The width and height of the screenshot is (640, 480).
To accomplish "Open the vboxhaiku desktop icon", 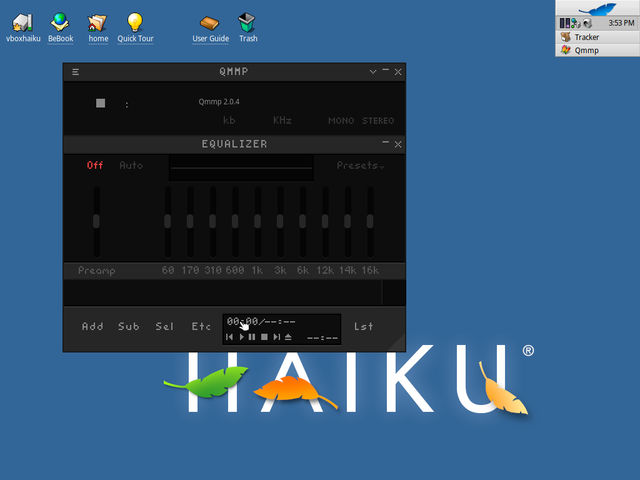I will (23, 27).
